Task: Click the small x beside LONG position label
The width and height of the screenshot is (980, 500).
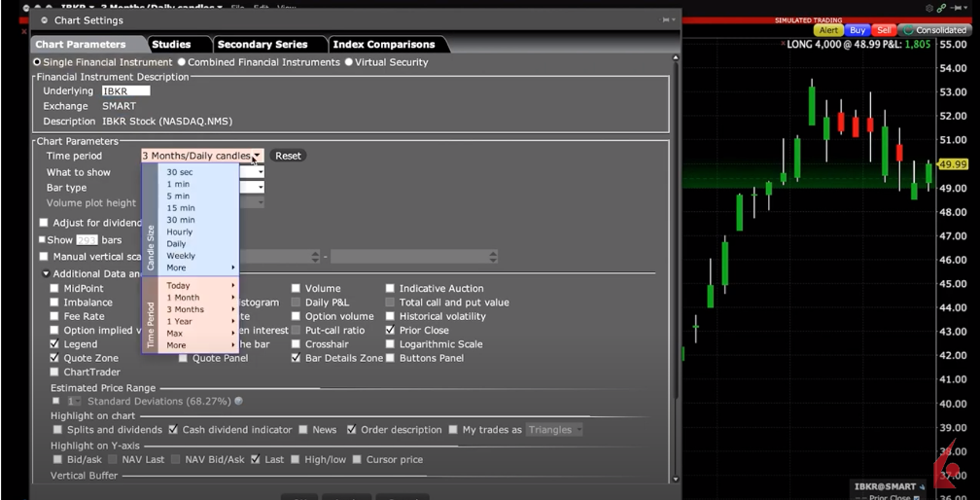Action: (785, 45)
